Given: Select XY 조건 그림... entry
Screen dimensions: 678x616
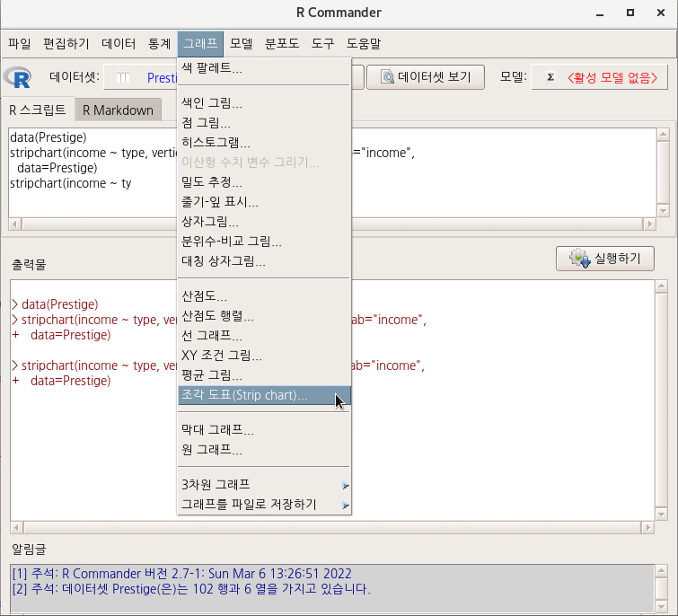Looking at the screenshot, I should pyautogui.click(x=264, y=356).
